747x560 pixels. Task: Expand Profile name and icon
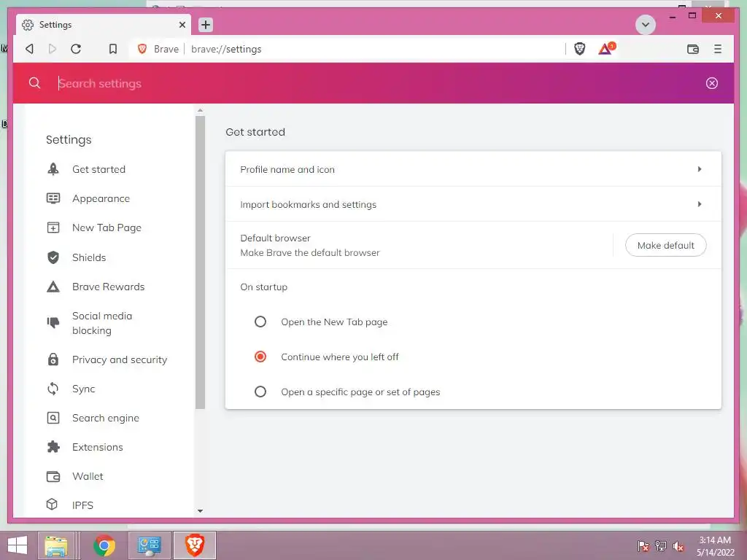pos(473,169)
